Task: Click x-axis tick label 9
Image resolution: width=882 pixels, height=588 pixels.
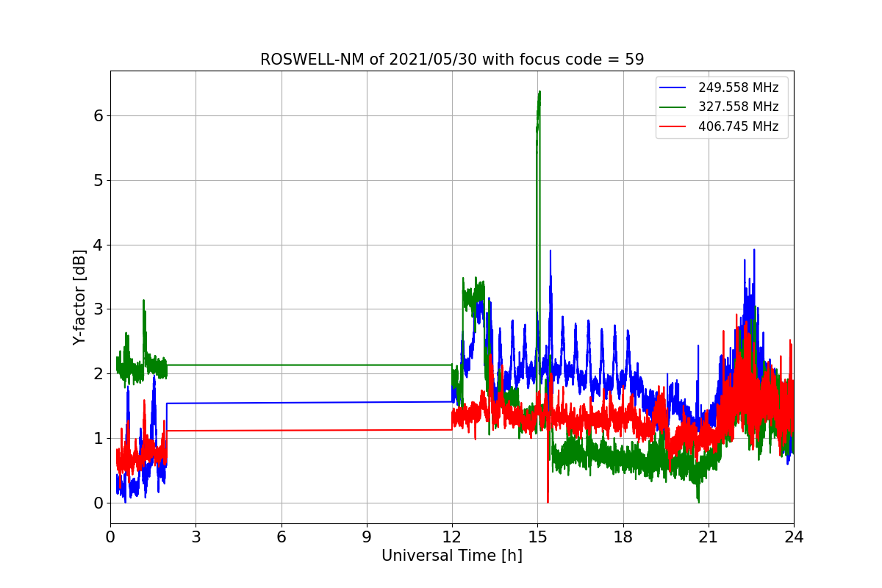Action: pos(367,537)
